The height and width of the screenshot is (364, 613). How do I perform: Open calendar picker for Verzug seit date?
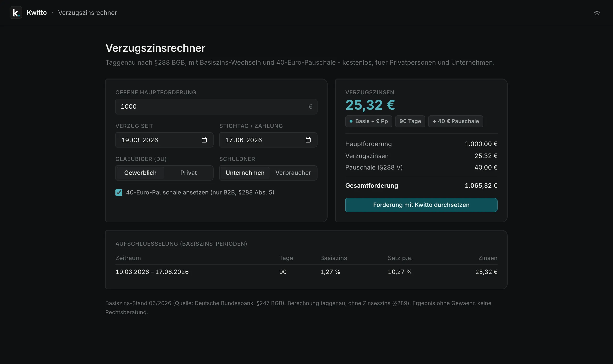(x=204, y=140)
